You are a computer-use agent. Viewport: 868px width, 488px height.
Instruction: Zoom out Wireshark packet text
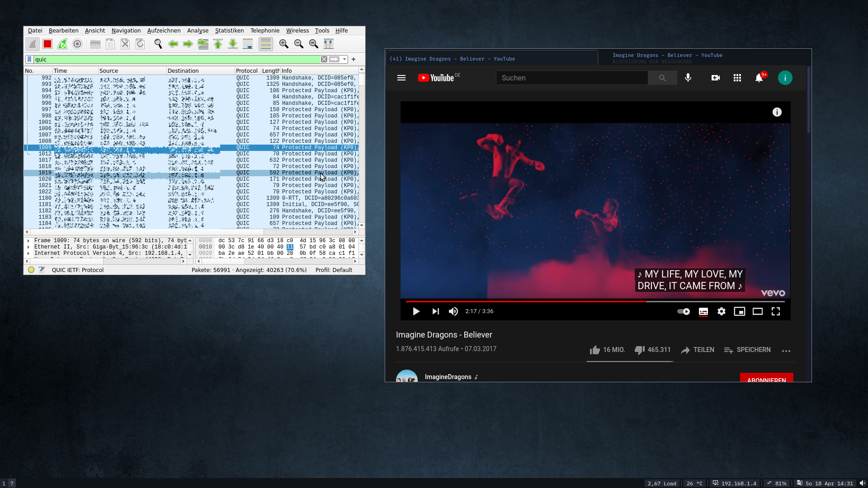click(x=298, y=44)
